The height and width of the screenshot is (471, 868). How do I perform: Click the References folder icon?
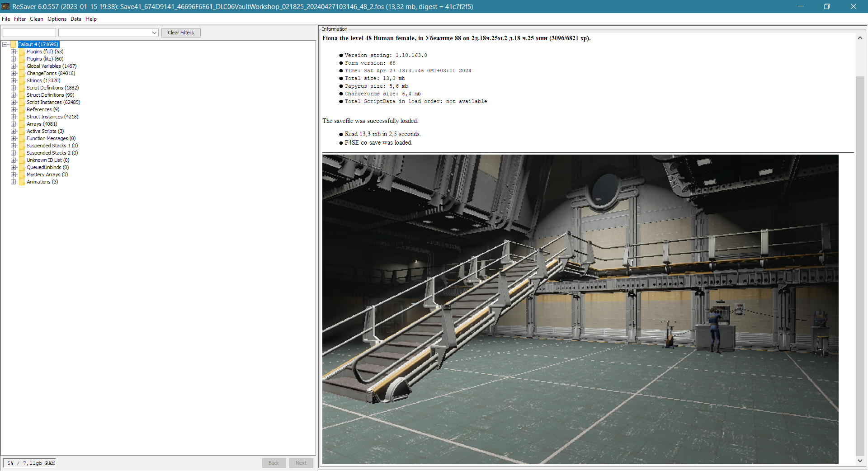coord(22,109)
